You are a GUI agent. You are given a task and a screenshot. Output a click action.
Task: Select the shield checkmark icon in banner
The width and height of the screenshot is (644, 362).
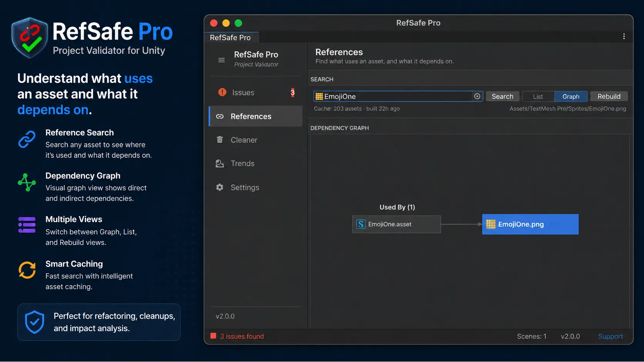point(35,322)
